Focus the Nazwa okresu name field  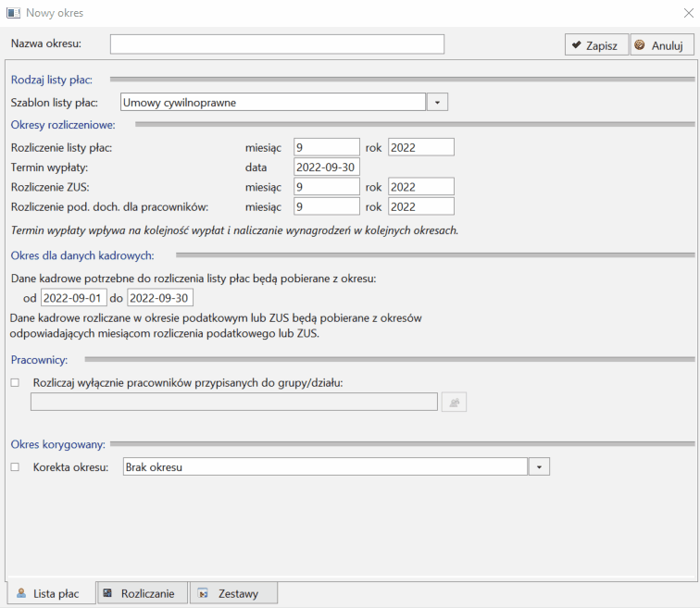click(277, 44)
